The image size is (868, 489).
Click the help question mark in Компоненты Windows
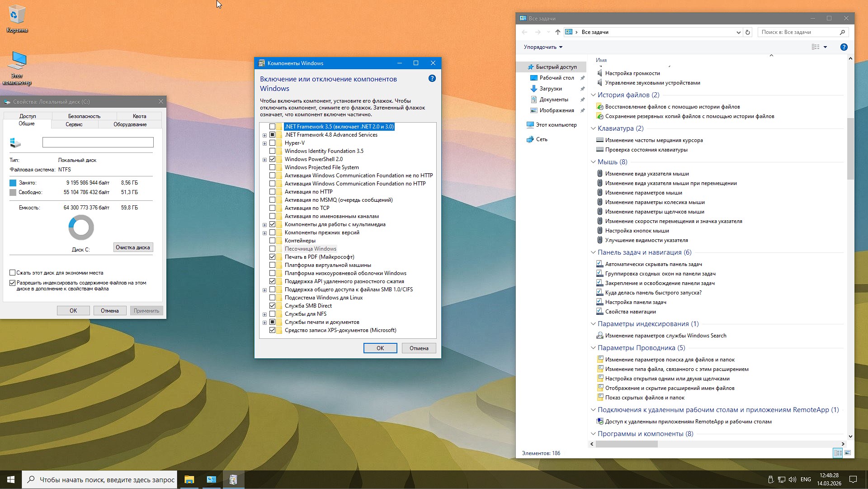(x=432, y=78)
